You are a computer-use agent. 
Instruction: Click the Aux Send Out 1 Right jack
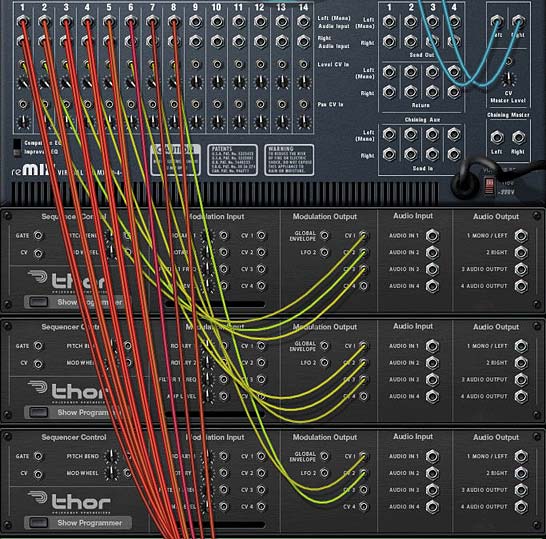coord(389,42)
